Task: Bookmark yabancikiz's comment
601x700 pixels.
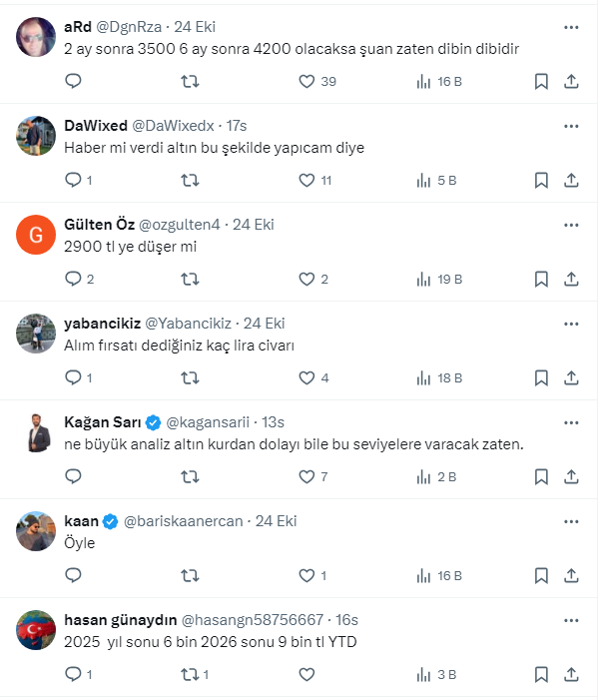Action: (540, 378)
